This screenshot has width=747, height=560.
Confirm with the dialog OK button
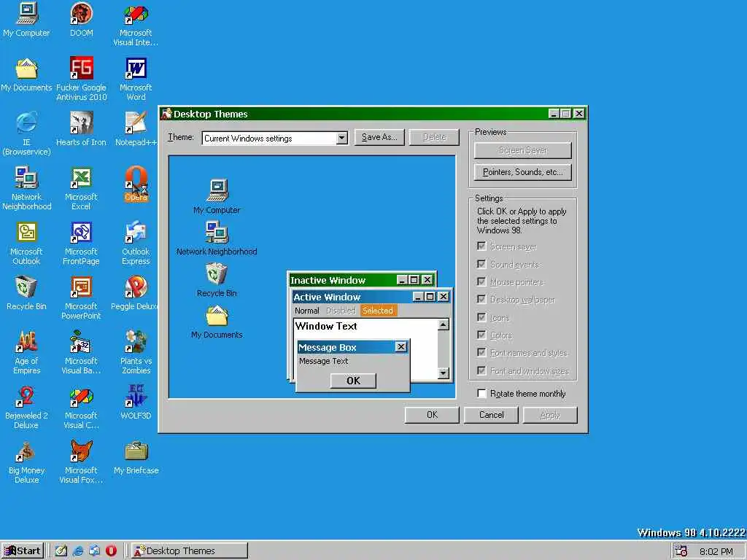pos(432,415)
